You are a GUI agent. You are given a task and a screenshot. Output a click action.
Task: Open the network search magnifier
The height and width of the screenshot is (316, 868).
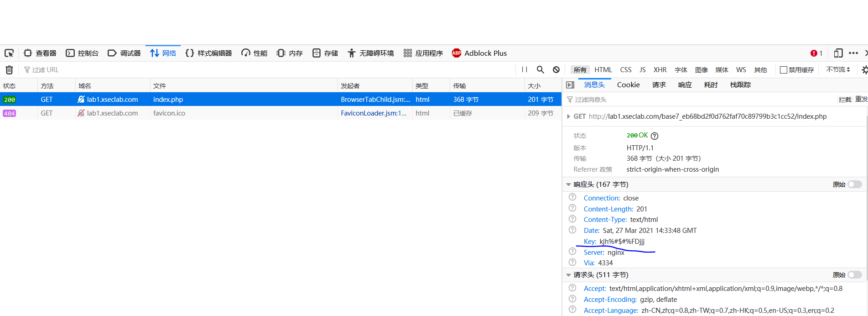[x=541, y=70]
